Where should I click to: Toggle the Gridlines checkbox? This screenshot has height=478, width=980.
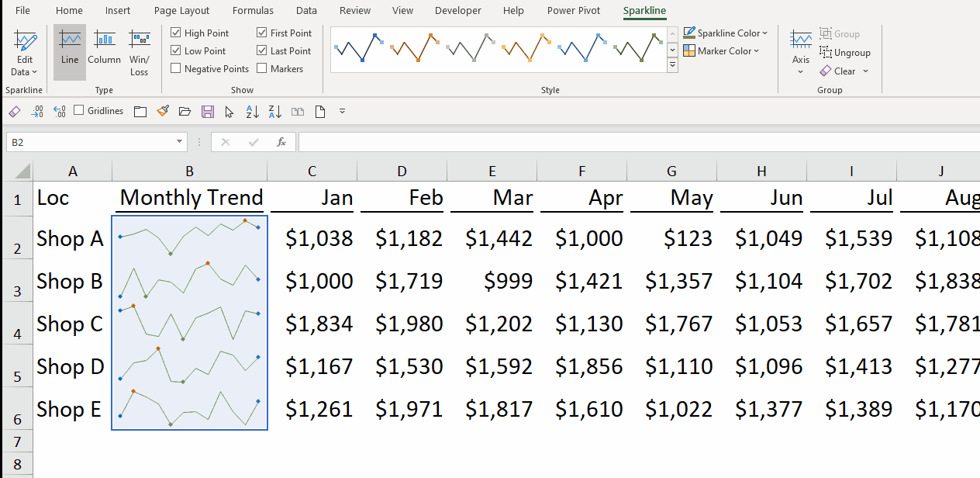[x=79, y=111]
